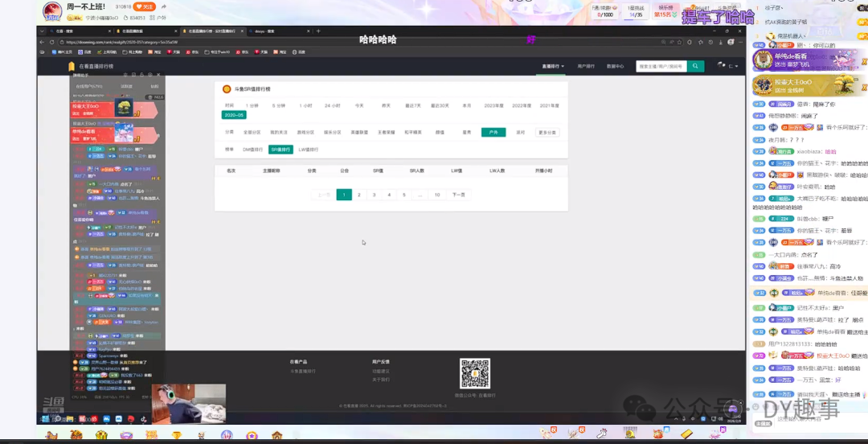The image size is (868, 444).
Task: Click the highlighted 2020-05 period chip
Action: (234, 115)
